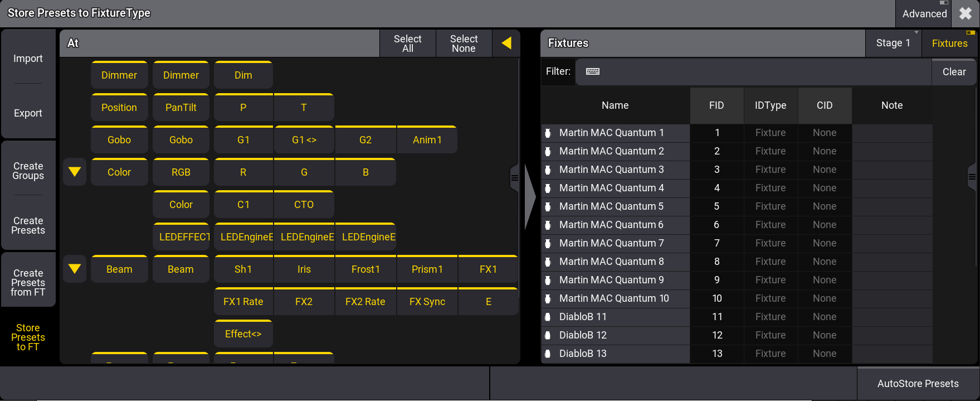Open the Stage 1 dropdown
The height and width of the screenshot is (401, 980).
(893, 43)
